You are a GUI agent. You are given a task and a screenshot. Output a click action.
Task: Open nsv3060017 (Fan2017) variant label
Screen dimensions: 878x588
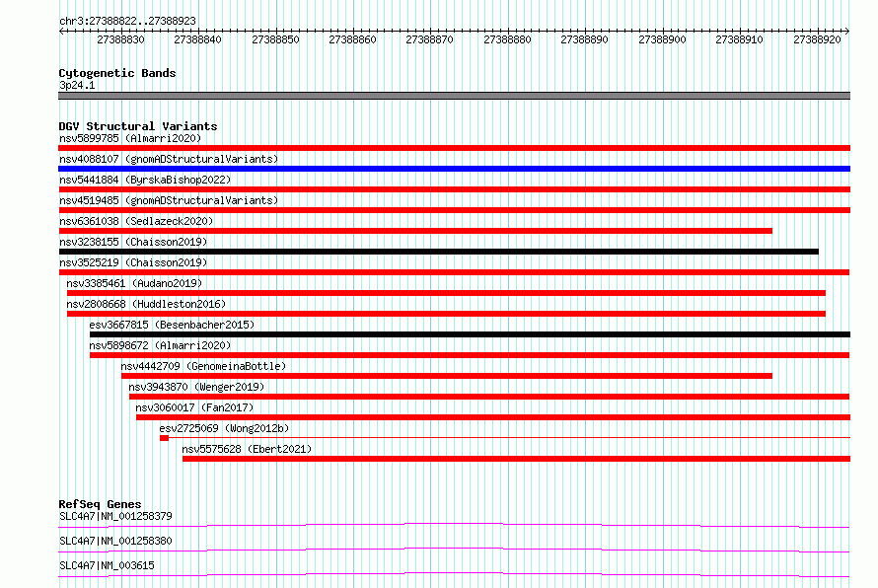[x=195, y=407]
